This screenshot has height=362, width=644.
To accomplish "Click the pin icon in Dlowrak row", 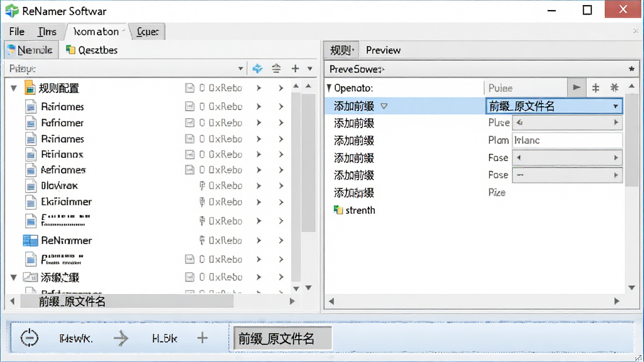I will point(202,186).
